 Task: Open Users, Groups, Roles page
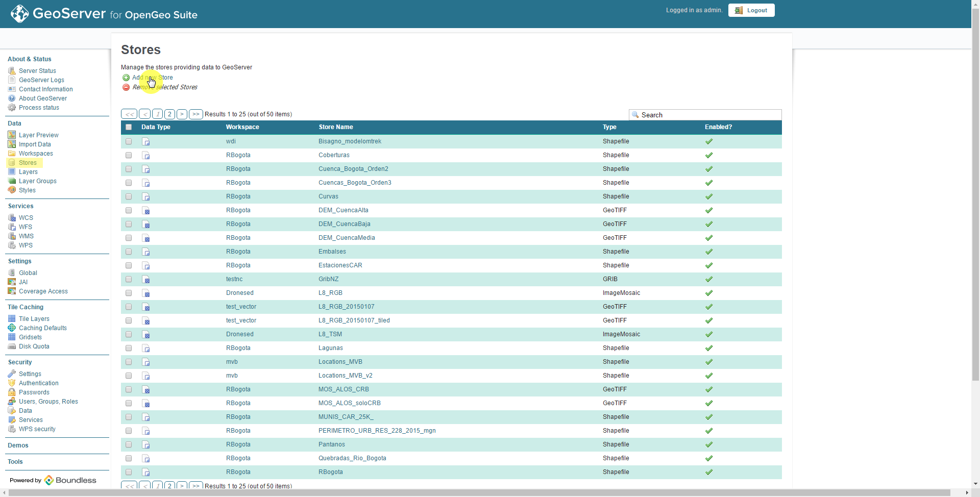(48, 402)
